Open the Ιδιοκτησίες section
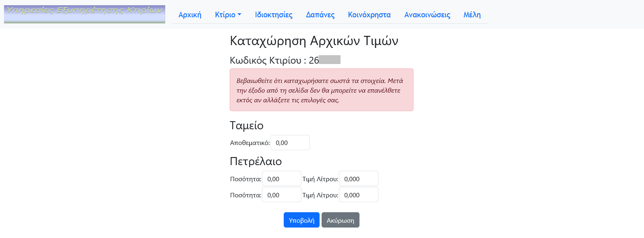 pyautogui.click(x=273, y=14)
